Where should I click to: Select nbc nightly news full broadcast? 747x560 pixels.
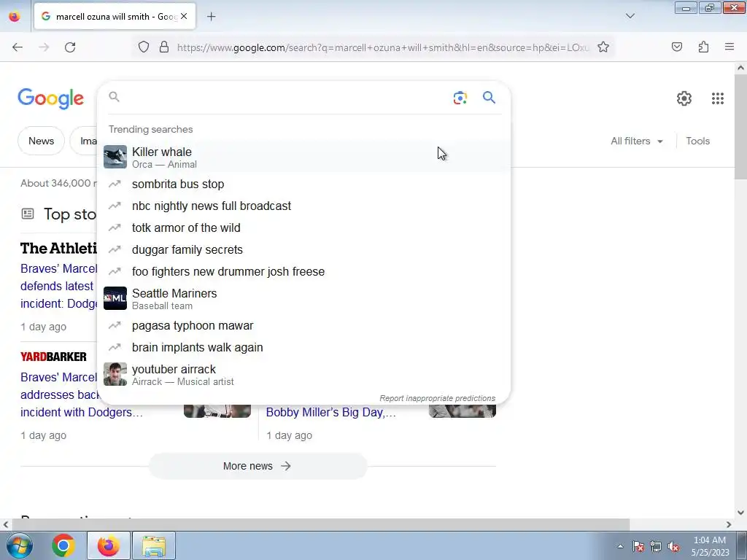tap(303, 206)
